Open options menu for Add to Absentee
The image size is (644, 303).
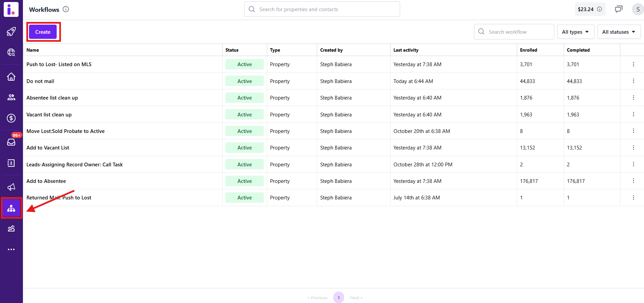point(633,181)
